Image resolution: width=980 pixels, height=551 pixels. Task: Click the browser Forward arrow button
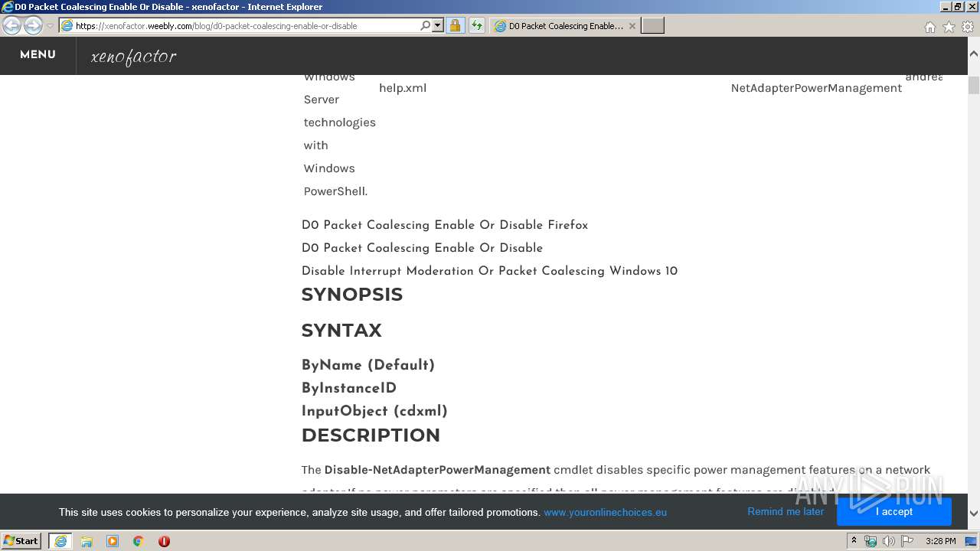pos(33,25)
